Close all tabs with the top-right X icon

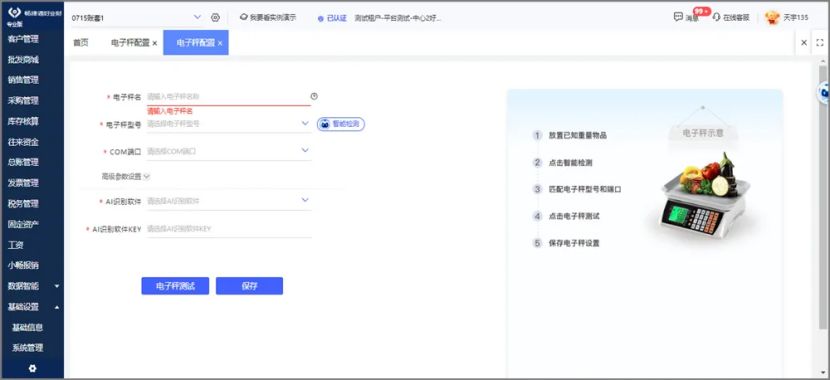(x=804, y=43)
